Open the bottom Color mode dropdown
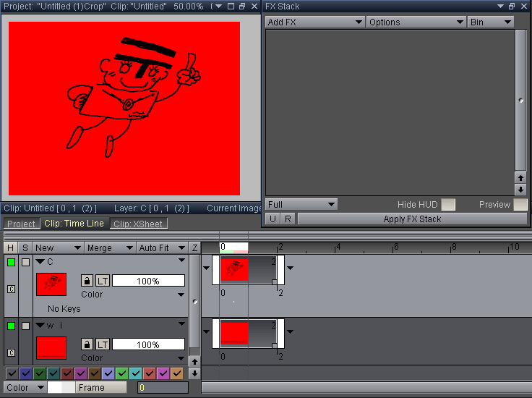Image resolution: width=532 pixels, height=398 pixels. (x=25, y=387)
